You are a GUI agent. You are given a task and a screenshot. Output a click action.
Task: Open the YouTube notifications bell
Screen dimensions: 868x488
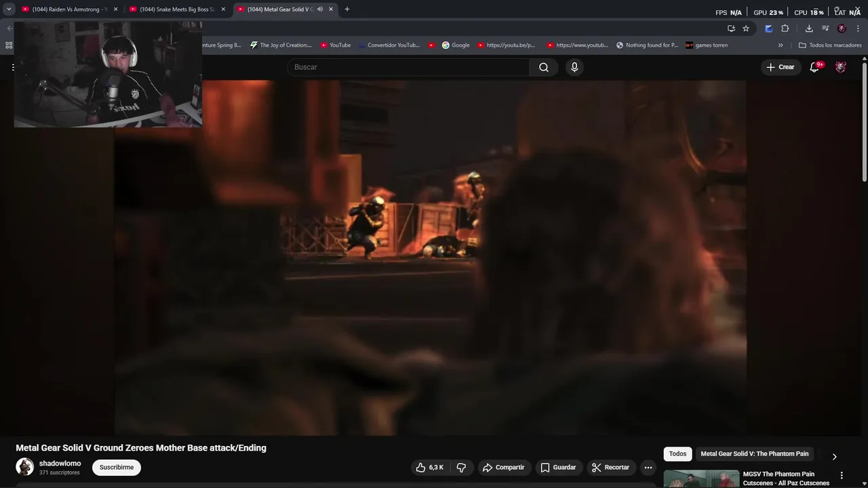[815, 67]
